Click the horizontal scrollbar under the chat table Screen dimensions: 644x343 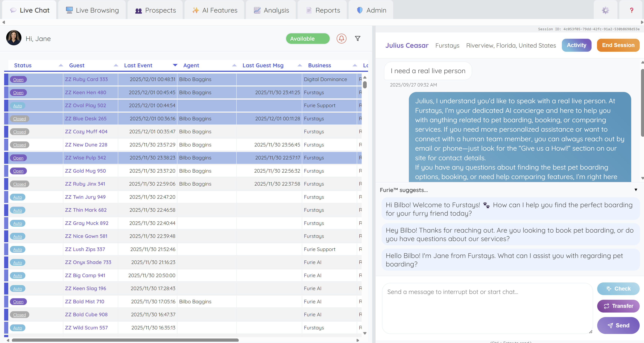125,340
